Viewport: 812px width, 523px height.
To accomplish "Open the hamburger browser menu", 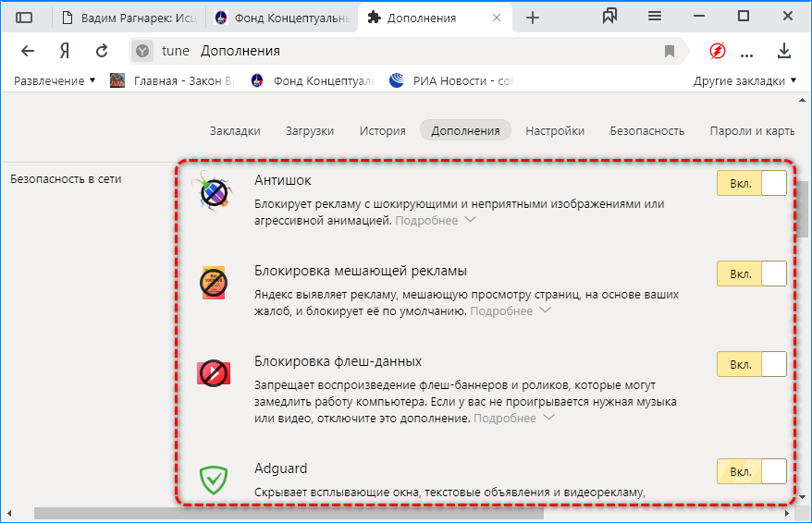I will (655, 17).
